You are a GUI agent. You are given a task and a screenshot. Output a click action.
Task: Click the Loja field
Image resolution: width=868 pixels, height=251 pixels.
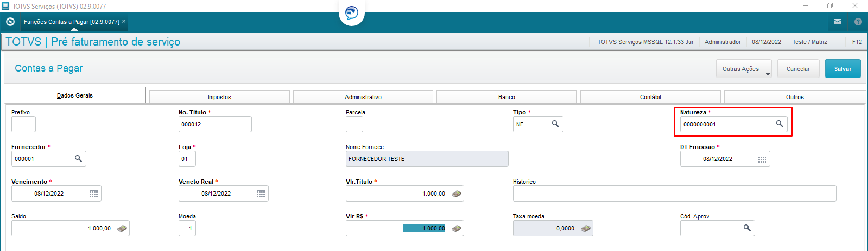click(x=187, y=159)
